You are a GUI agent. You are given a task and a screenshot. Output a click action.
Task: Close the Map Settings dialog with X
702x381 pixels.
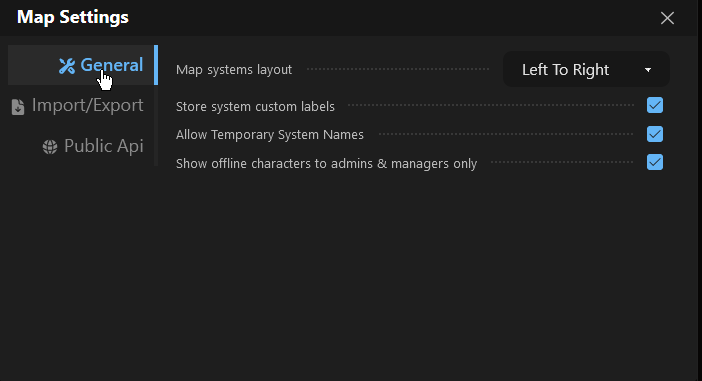point(667,18)
